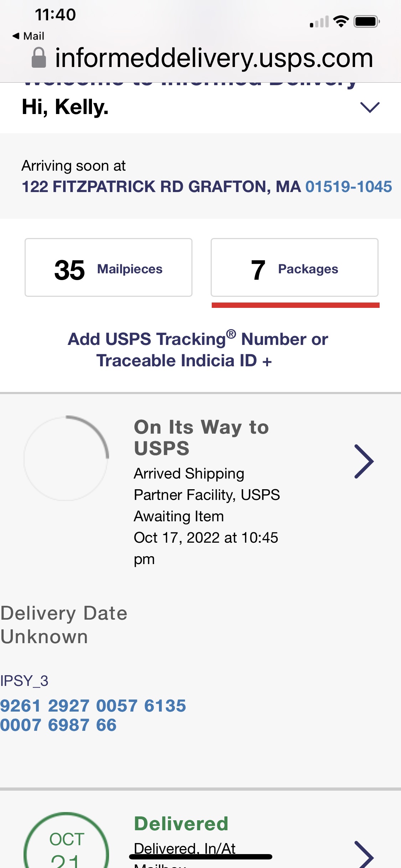Tap the cellular signal bars icon
The height and width of the screenshot is (868, 401).
coord(319,22)
